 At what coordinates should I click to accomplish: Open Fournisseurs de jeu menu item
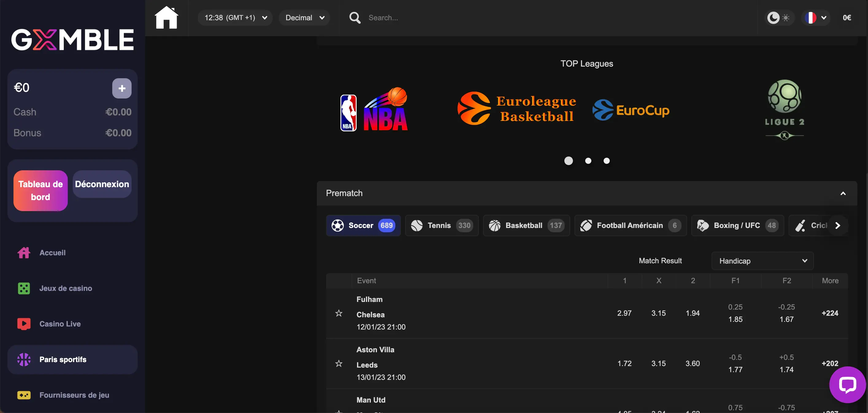[72, 395]
